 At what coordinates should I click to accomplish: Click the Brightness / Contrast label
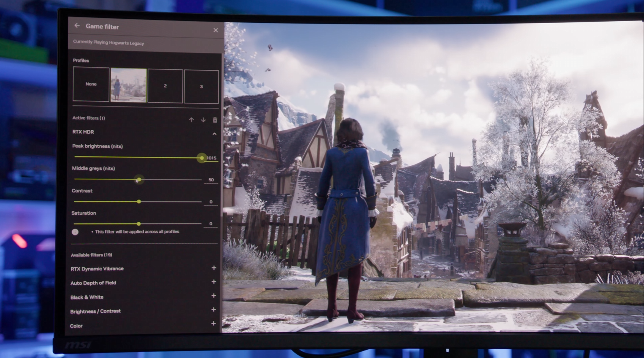point(96,311)
